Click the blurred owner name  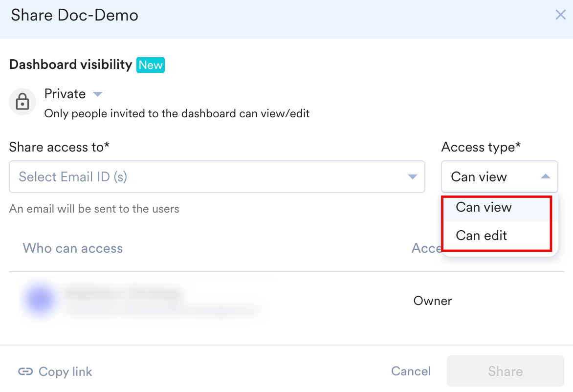(x=123, y=294)
